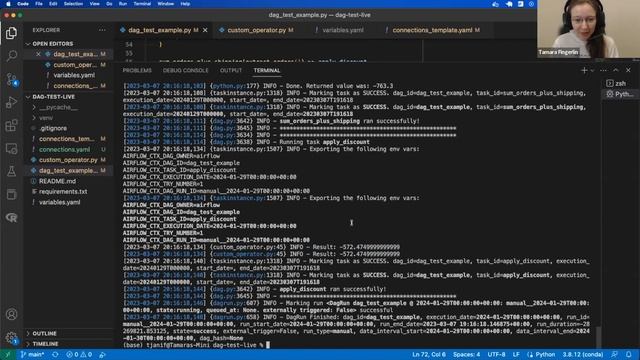Change indentation via Spaces: 4
This screenshot has height=360, width=640.
pyautogui.click(x=467, y=354)
